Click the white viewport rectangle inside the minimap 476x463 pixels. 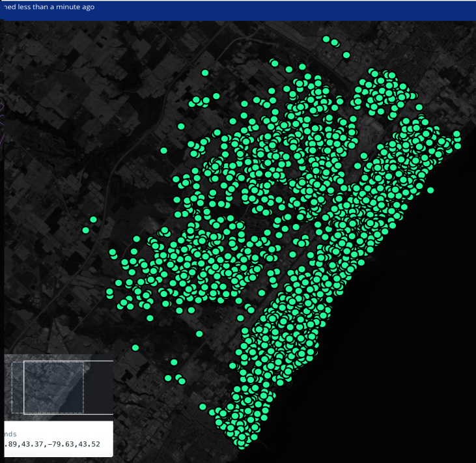[x=68, y=387]
